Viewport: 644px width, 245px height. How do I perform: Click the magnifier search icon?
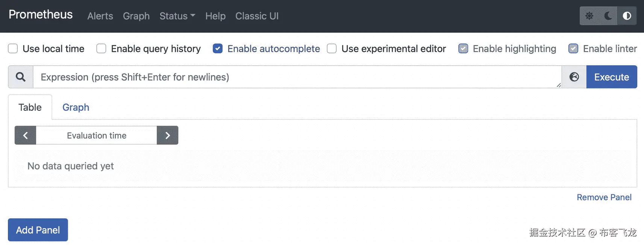[x=21, y=77]
